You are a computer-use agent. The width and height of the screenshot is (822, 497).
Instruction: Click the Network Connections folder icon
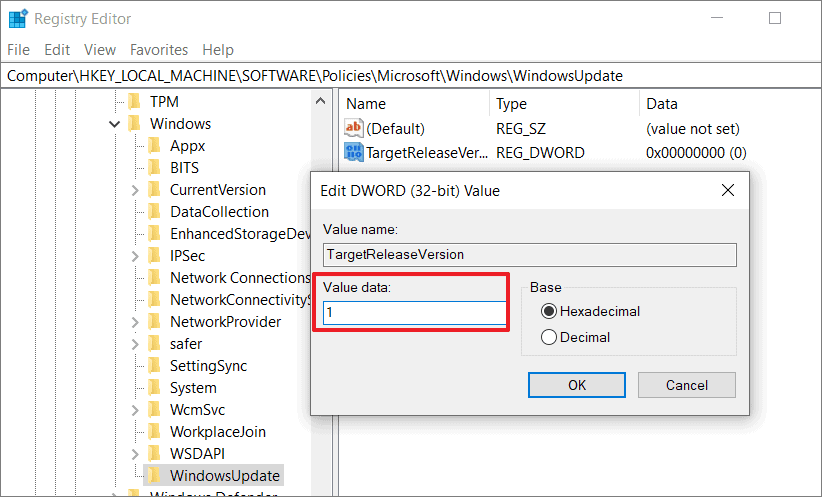pos(155,277)
